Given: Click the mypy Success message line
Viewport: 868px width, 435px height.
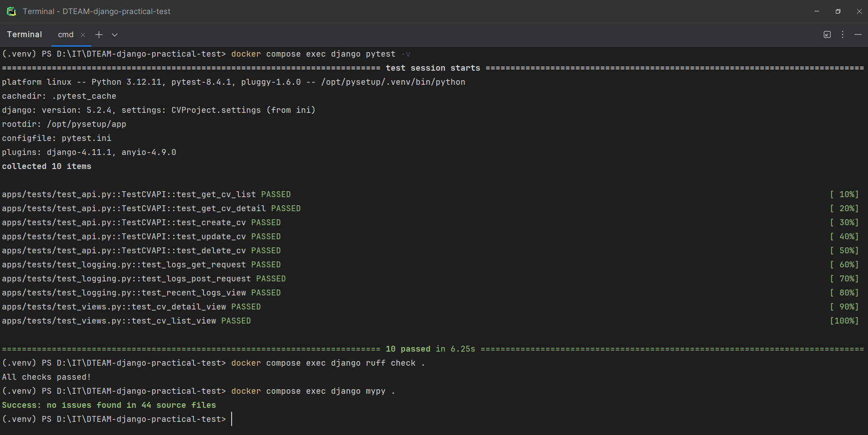Looking at the screenshot, I should click(x=109, y=405).
